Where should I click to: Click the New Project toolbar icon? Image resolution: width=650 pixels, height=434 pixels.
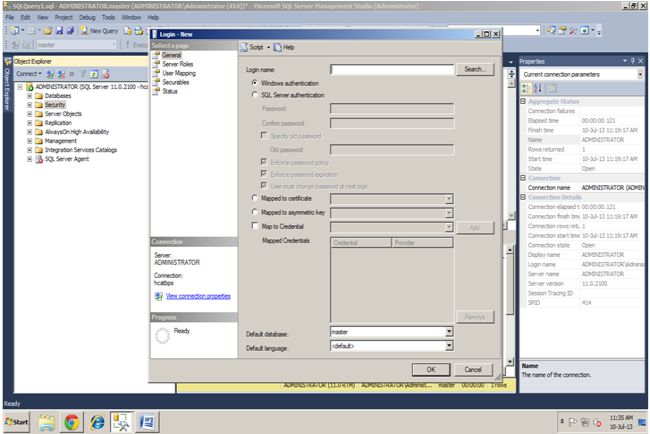coord(15,31)
